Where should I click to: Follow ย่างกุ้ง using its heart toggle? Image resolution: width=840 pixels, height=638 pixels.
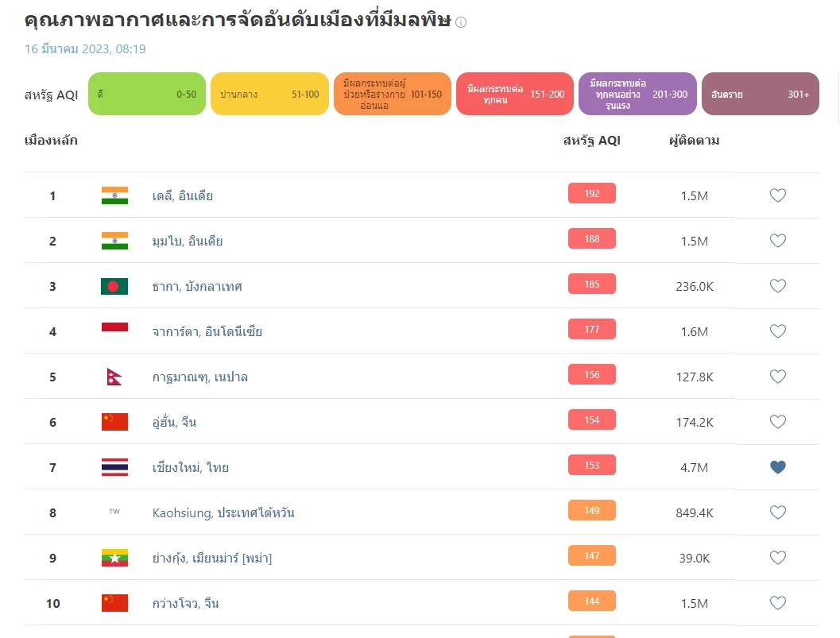point(777,557)
